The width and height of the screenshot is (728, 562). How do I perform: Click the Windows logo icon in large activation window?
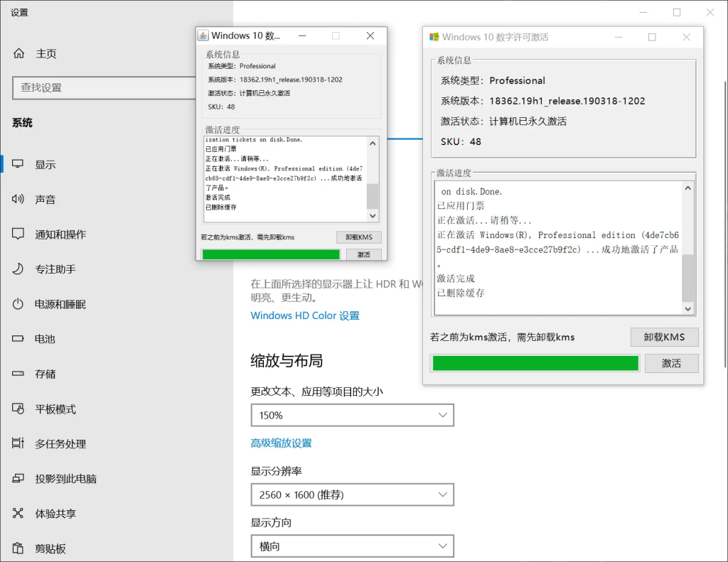pyautogui.click(x=434, y=37)
